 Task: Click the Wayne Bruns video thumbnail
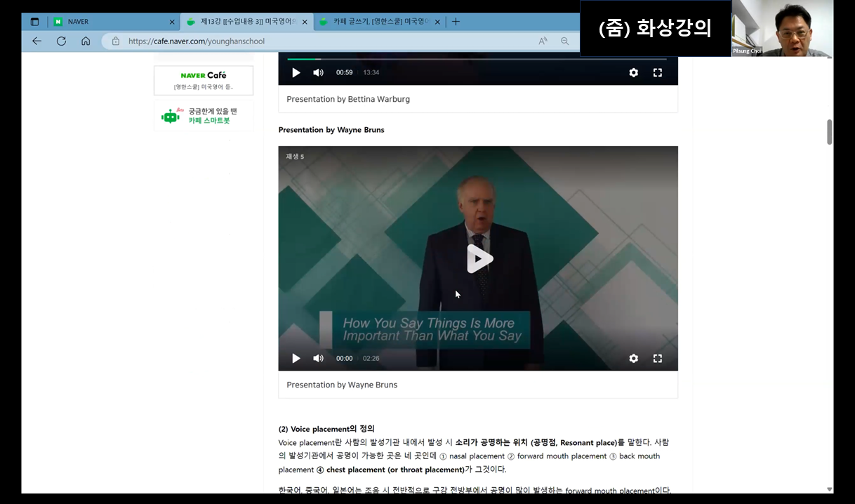coord(478,258)
